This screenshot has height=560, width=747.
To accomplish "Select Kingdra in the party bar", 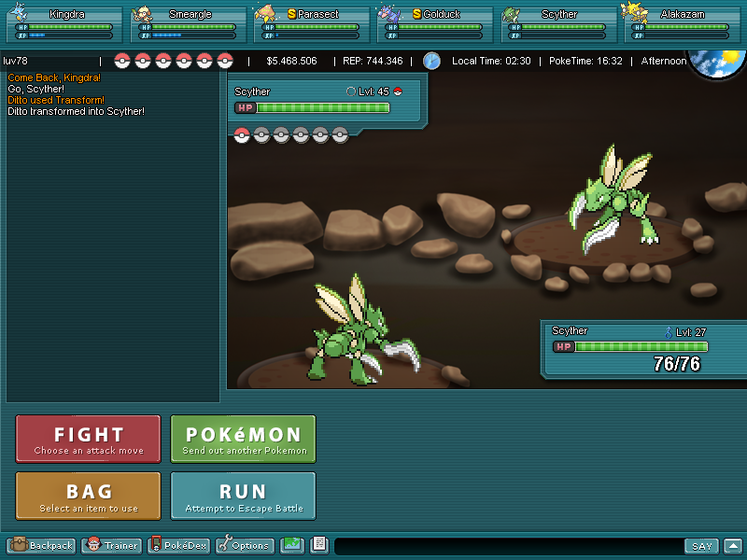I will click(x=63, y=24).
